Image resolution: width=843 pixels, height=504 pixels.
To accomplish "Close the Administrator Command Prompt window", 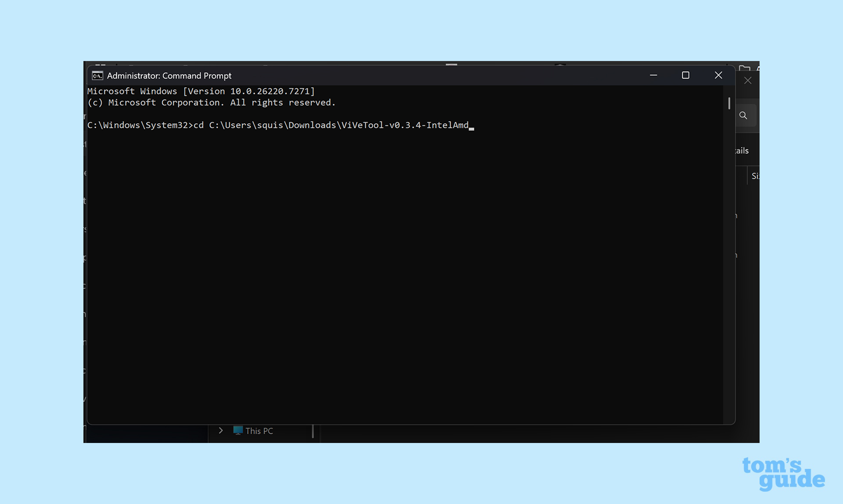I will click(718, 76).
